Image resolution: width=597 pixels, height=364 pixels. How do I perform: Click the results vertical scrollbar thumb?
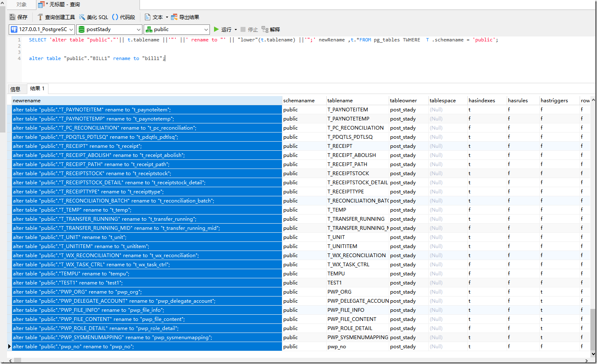tap(593, 329)
